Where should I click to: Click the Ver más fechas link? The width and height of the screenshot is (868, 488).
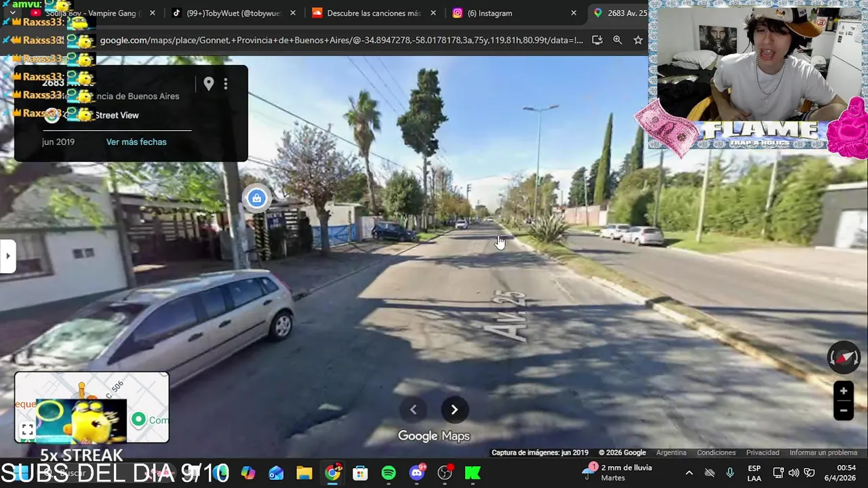pos(136,142)
